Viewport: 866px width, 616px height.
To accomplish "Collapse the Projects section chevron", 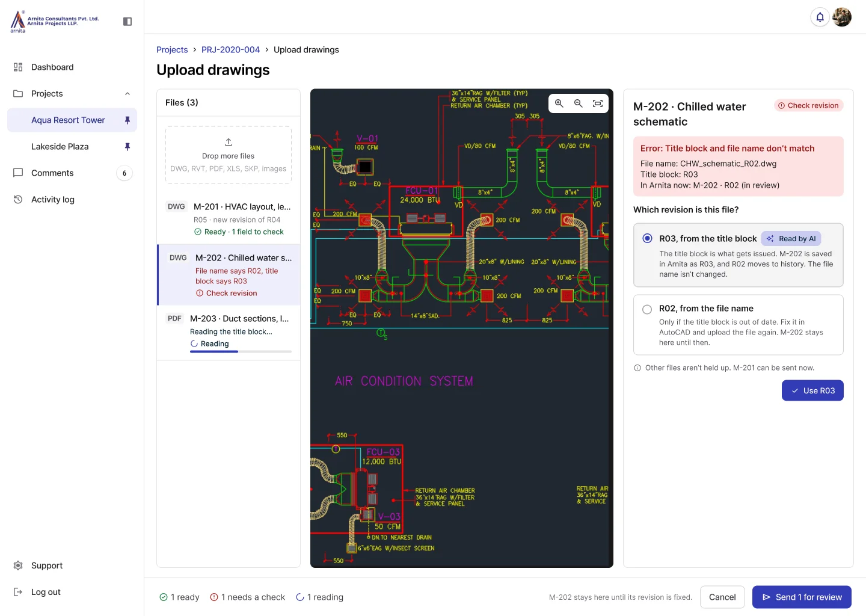I will click(127, 94).
